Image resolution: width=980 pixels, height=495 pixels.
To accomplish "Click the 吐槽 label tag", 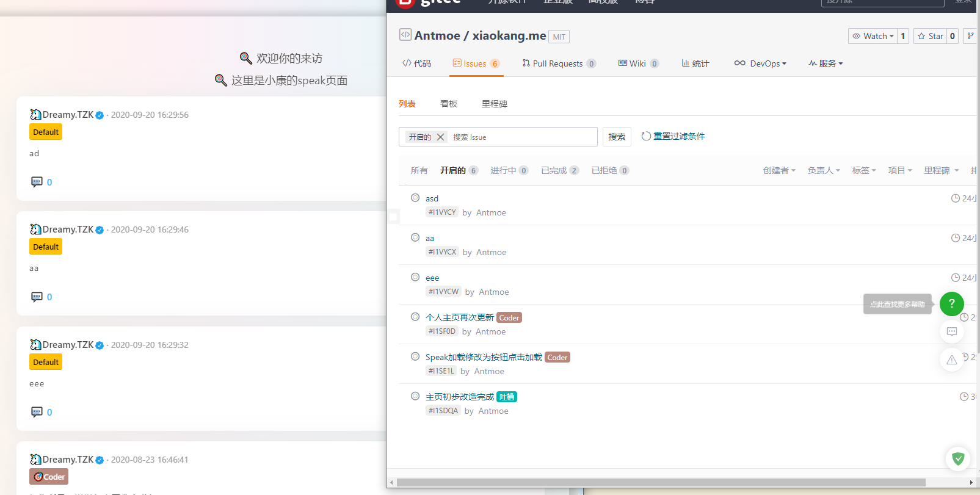I will coord(507,397).
